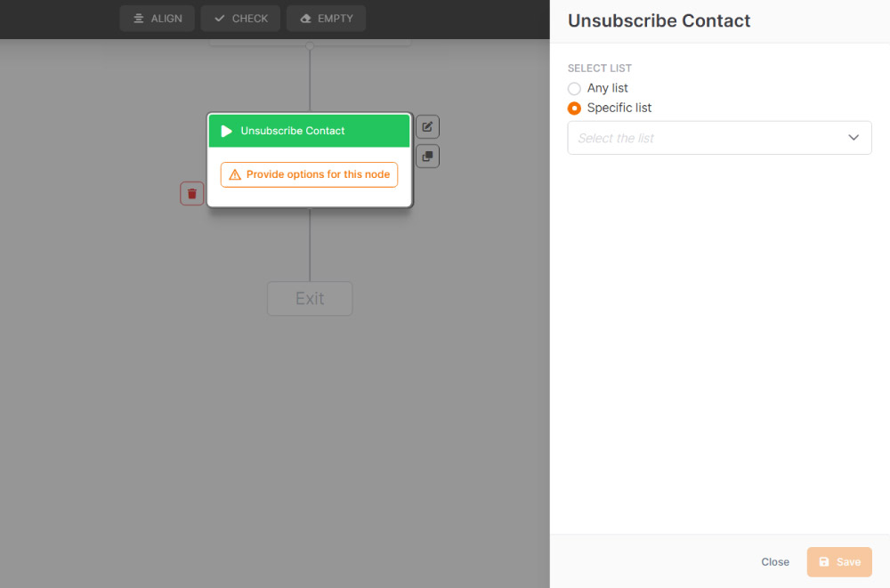Click the play icon on Unsubscribe Contact node

(227, 131)
